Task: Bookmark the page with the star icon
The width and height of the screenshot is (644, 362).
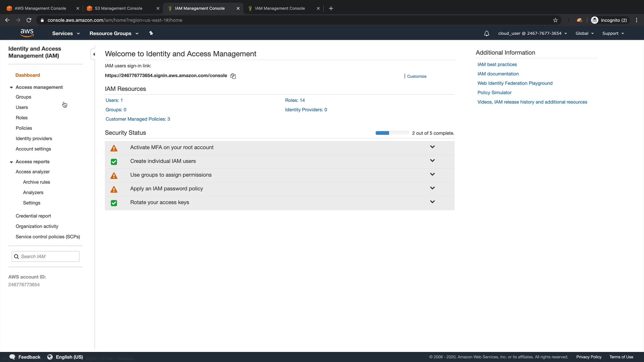Action: [555, 20]
